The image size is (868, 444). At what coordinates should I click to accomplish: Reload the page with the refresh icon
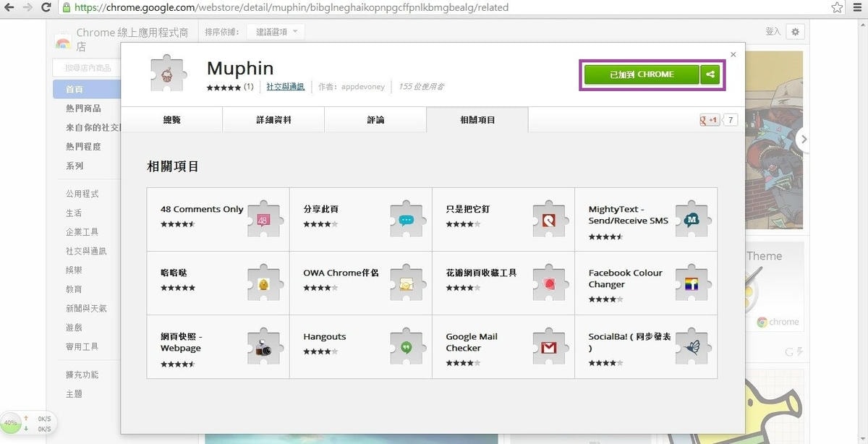46,8
